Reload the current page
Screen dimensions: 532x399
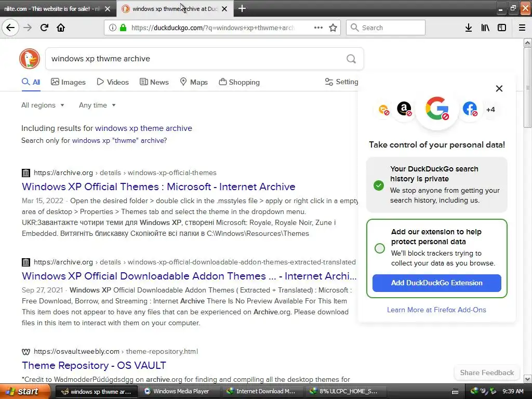(44, 28)
